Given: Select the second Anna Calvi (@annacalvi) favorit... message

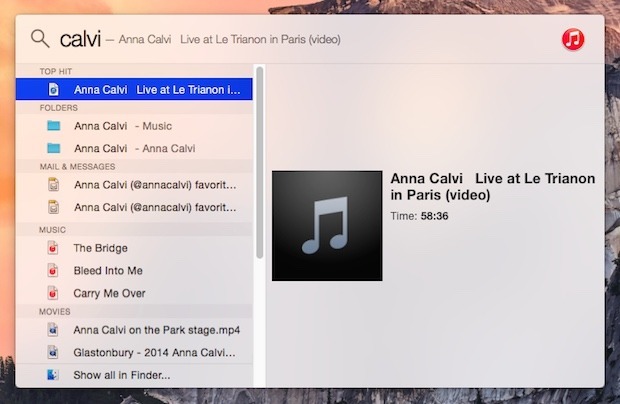Looking at the screenshot, I should pos(156,207).
